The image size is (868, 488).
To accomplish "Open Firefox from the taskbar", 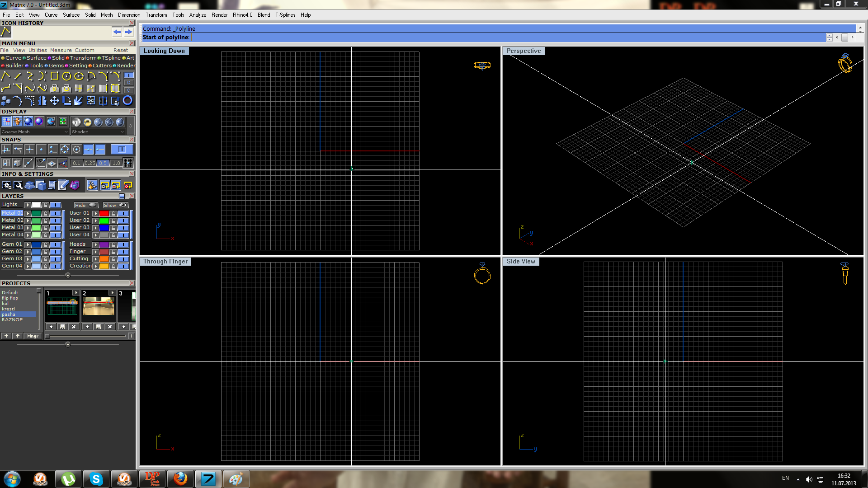I will click(x=180, y=479).
